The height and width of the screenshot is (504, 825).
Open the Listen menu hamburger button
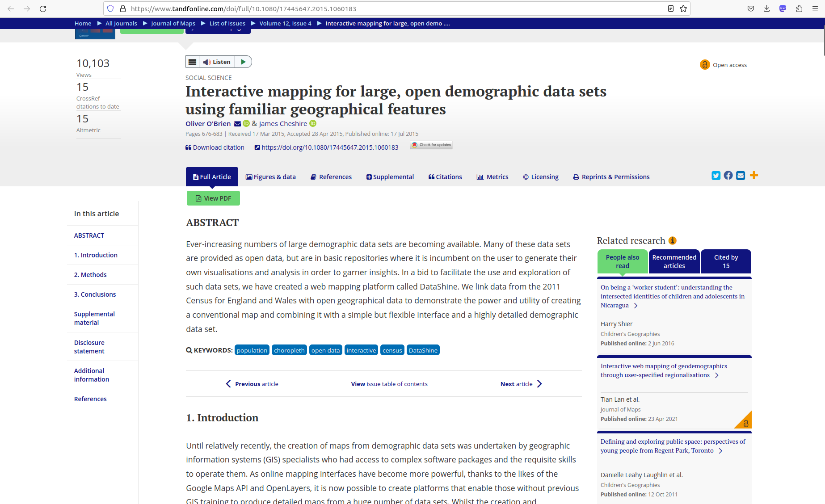192,62
